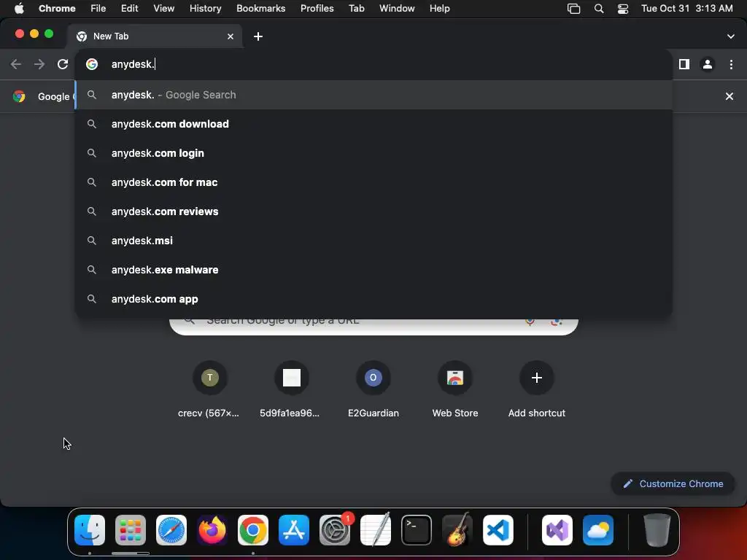The image size is (747, 560).
Task: Choose suggestion anydesk.com app
Action: (373, 298)
